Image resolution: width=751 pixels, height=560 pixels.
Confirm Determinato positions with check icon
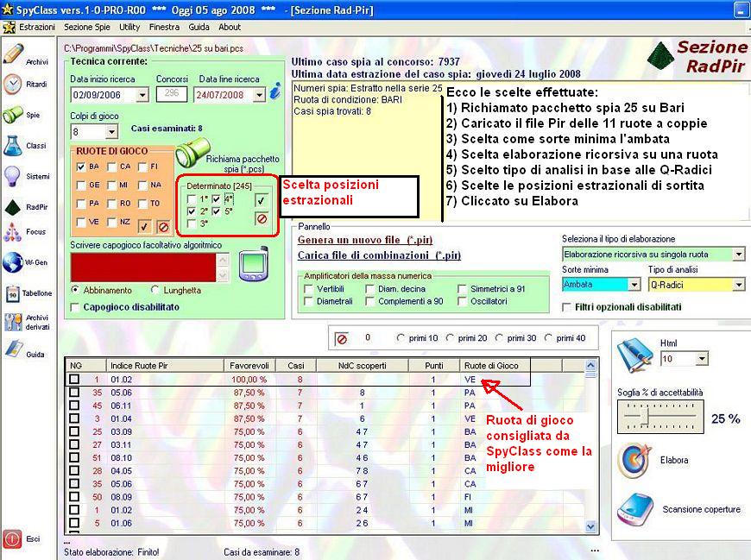262,200
